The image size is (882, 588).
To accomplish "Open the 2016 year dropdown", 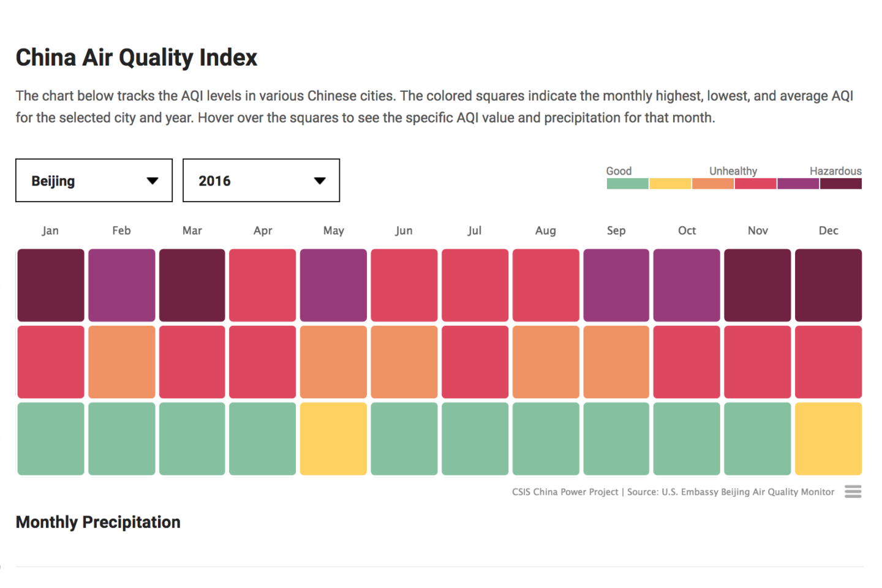I will (x=261, y=180).
